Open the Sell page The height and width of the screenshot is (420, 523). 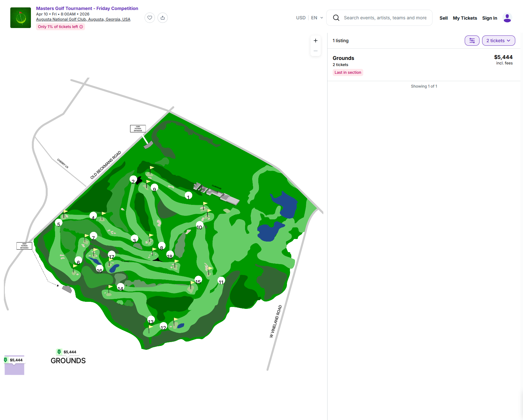(x=443, y=18)
